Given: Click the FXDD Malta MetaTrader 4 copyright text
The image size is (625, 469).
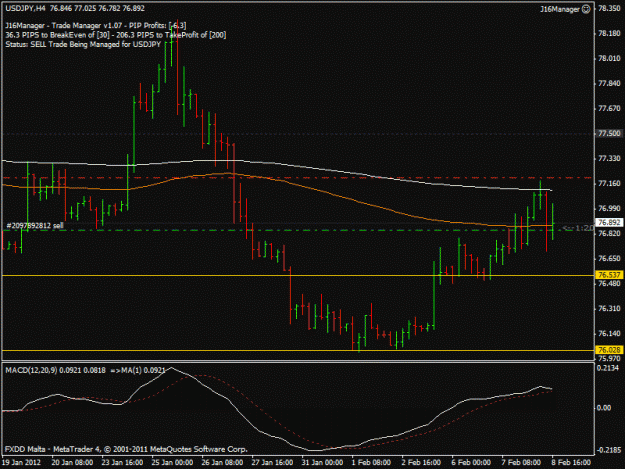Looking at the screenshot, I should 126,449.
